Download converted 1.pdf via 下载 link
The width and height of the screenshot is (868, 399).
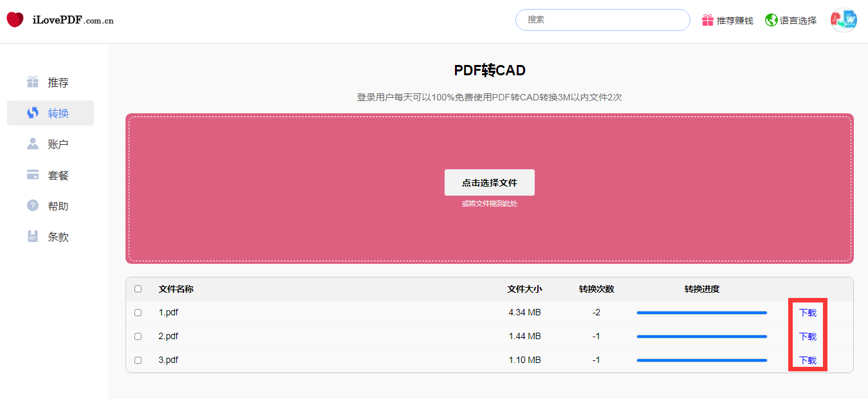(808, 313)
